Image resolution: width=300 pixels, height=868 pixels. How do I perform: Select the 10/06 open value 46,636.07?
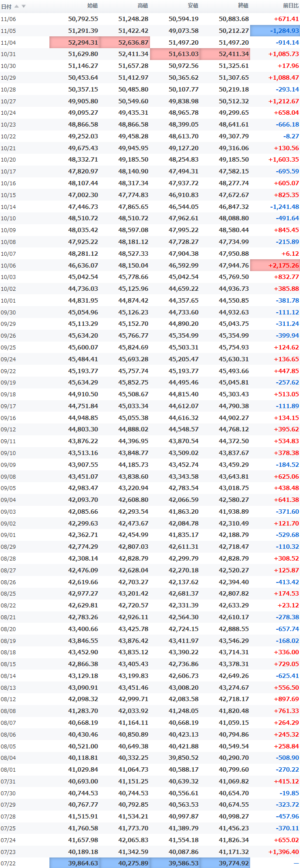coord(83,265)
